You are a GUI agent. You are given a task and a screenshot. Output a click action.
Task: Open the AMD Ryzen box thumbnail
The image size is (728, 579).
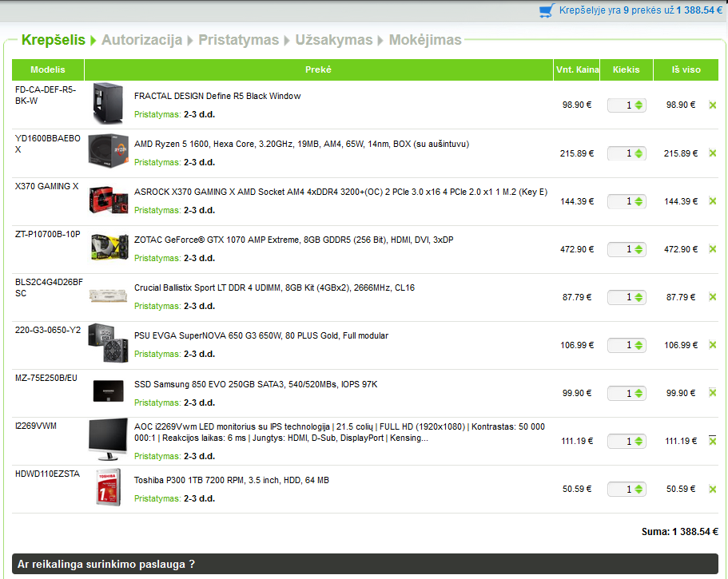pos(108,151)
